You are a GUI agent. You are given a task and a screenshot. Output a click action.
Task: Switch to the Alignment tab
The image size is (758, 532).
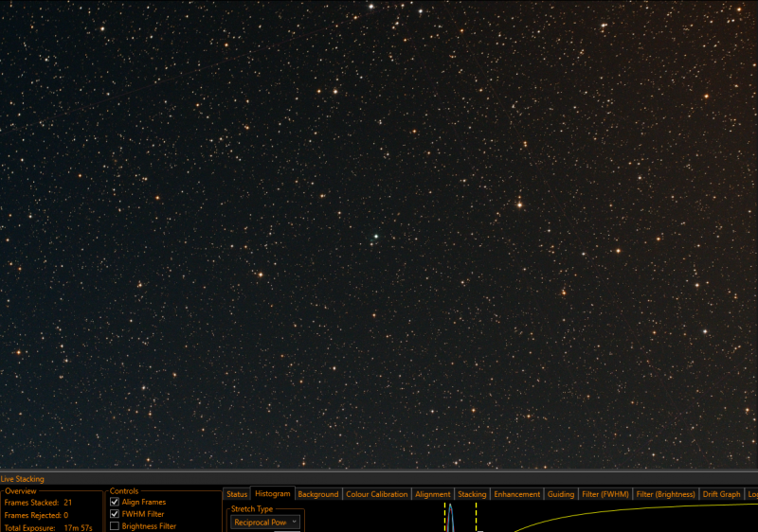[433, 494]
